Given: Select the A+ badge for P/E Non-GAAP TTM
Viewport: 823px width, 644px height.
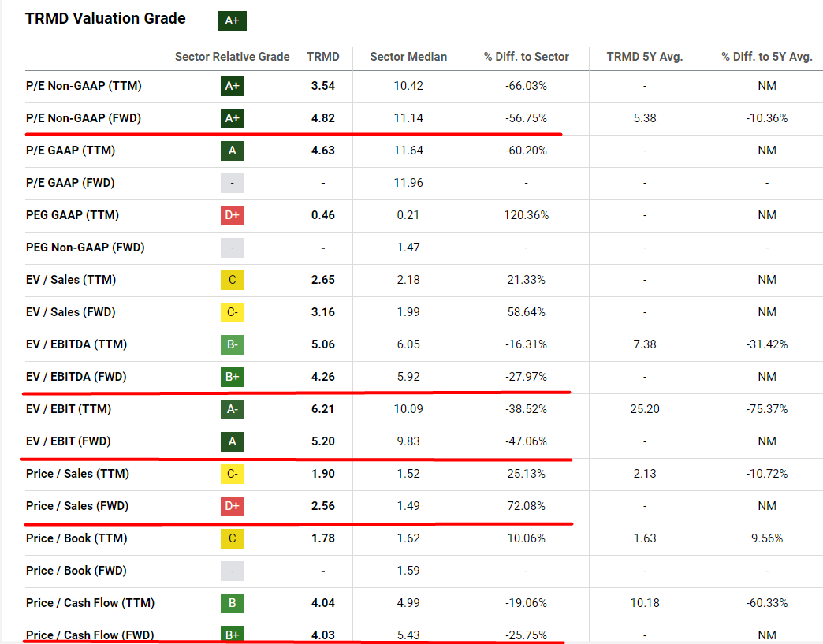Looking at the screenshot, I should [232, 86].
